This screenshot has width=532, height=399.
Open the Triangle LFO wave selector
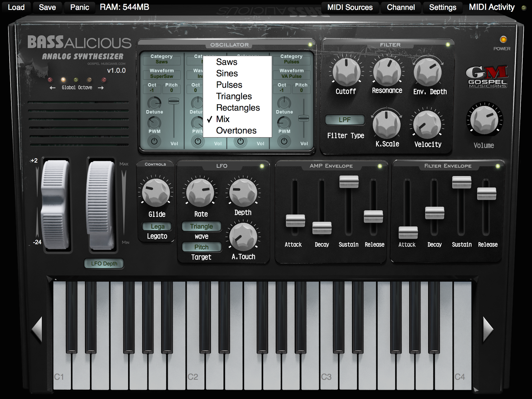click(201, 226)
